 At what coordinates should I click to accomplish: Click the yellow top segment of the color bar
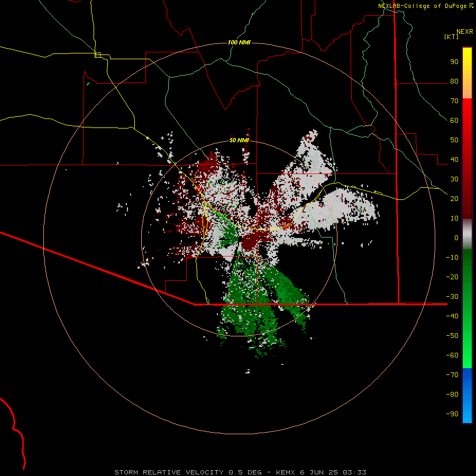point(467,73)
